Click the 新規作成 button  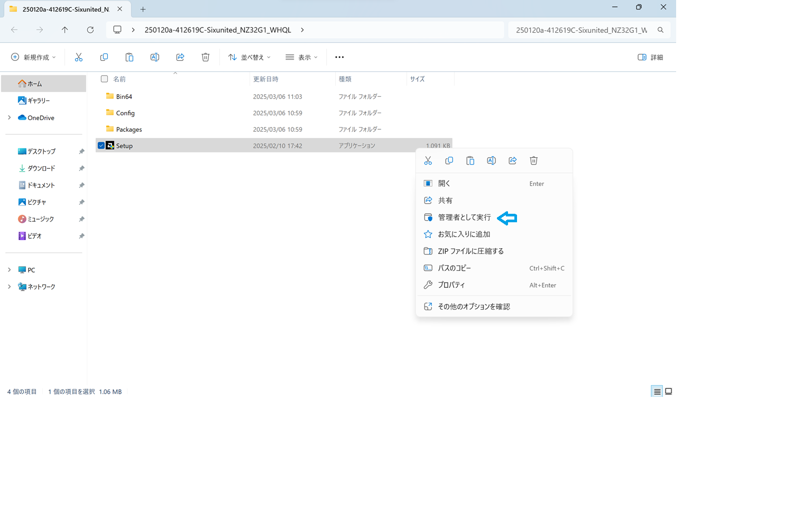[33, 57]
